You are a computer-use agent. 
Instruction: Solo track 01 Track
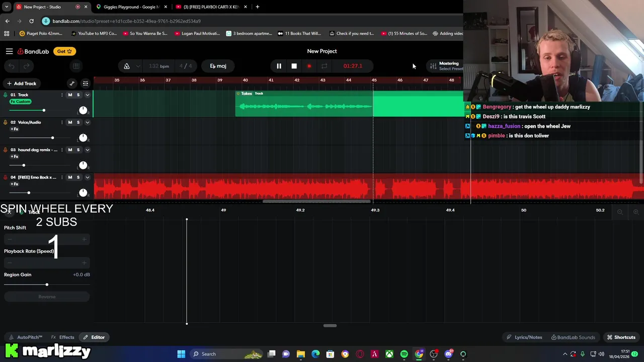point(78,95)
